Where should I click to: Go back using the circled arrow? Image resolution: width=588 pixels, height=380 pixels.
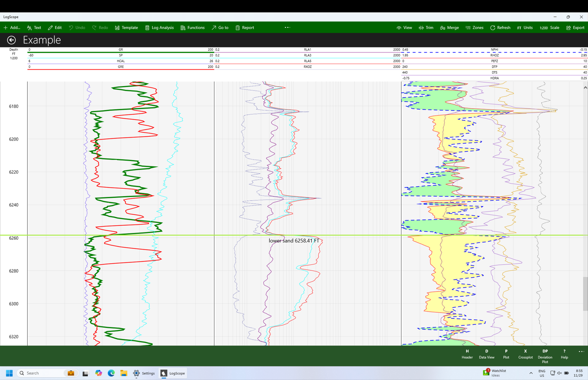[11, 40]
